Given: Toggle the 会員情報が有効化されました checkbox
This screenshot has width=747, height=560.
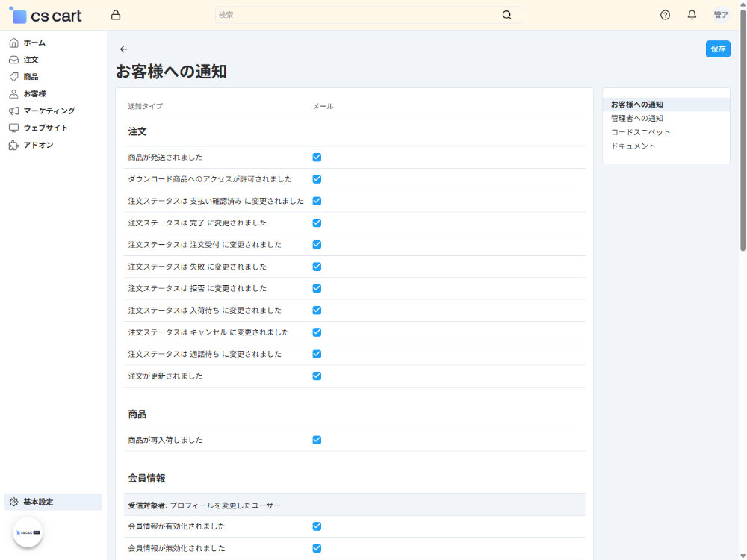Looking at the screenshot, I should [317, 526].
